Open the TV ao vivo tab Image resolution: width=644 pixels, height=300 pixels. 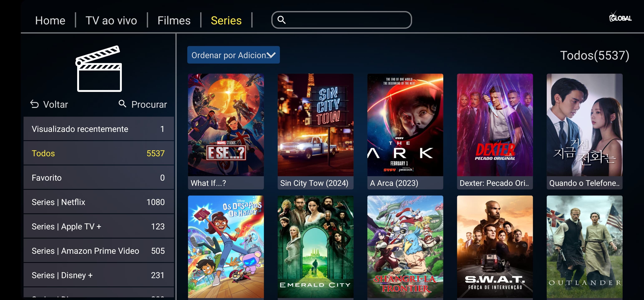111,20
